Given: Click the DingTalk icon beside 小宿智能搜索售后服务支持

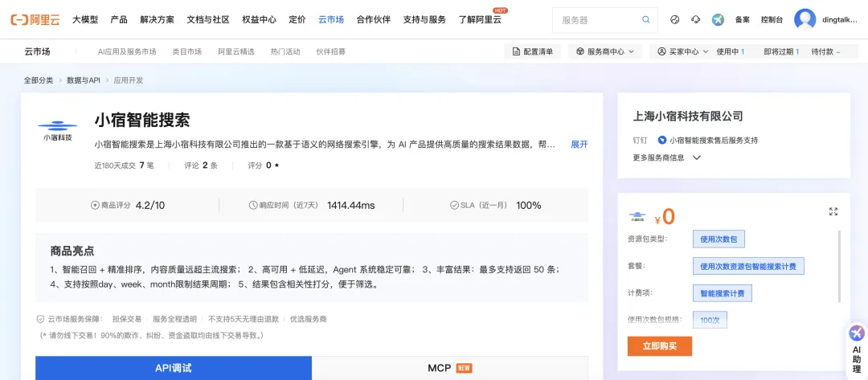Looking at the screenshot, I should click(661, 141).
